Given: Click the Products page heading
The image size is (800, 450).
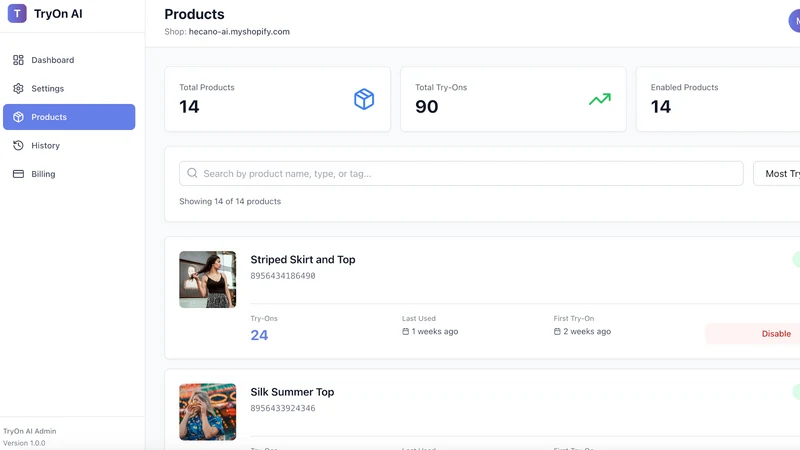Looking at the screenshot, I should (x=194, y=14).
